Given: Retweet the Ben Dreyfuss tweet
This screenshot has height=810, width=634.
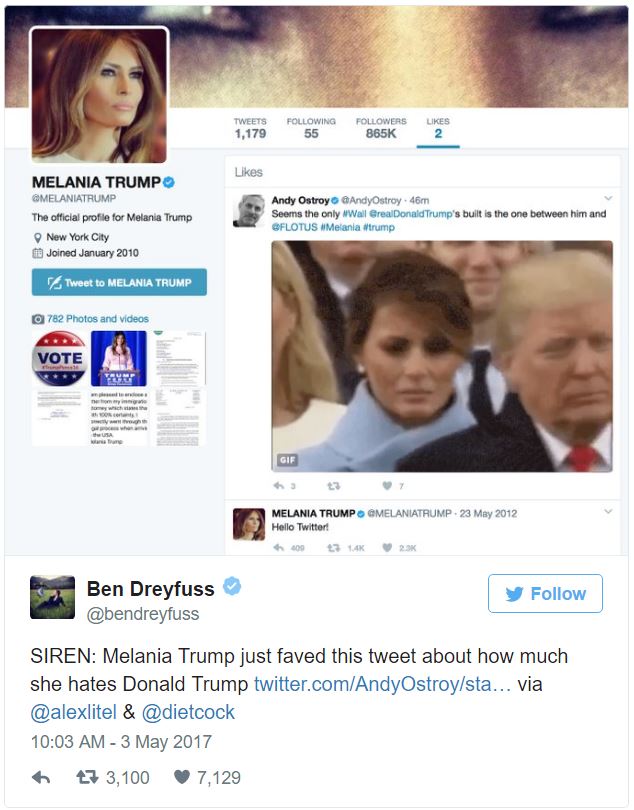Looking at the screenshot, I should 87,777.
